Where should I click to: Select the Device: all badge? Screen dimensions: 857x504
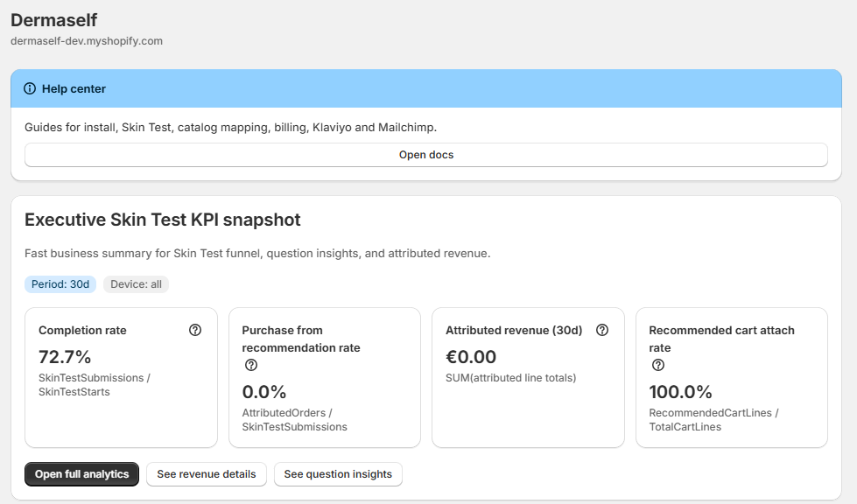(x=136, y=284)
